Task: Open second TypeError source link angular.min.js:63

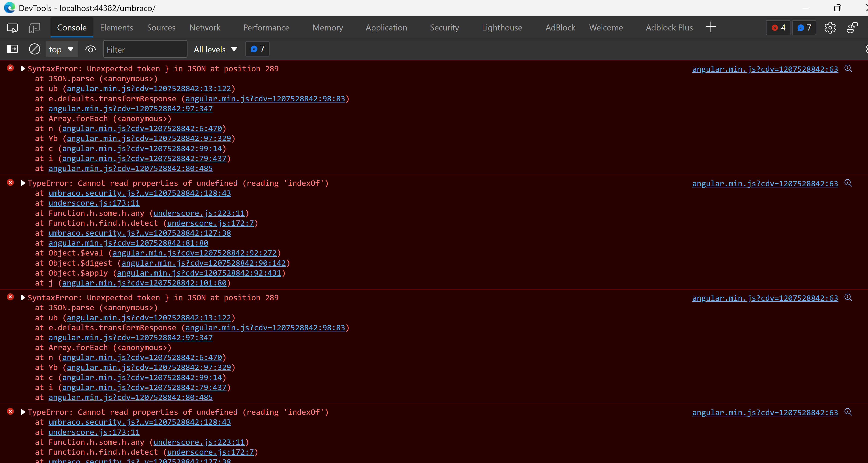Action: pos(765,412)
